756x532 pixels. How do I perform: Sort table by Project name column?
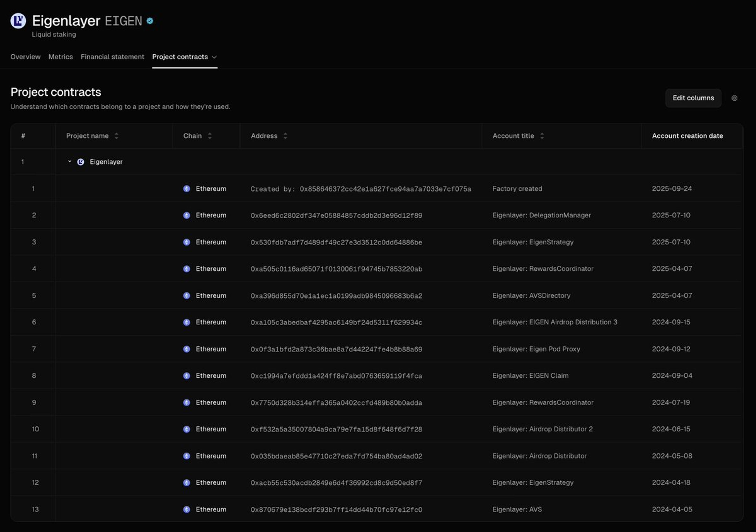click(116, 136)
